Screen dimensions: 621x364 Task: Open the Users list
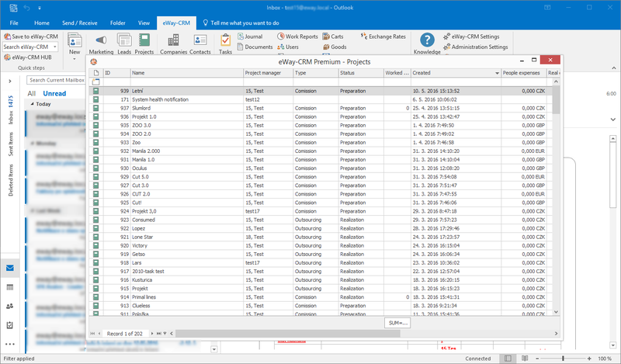click(288, 47)
